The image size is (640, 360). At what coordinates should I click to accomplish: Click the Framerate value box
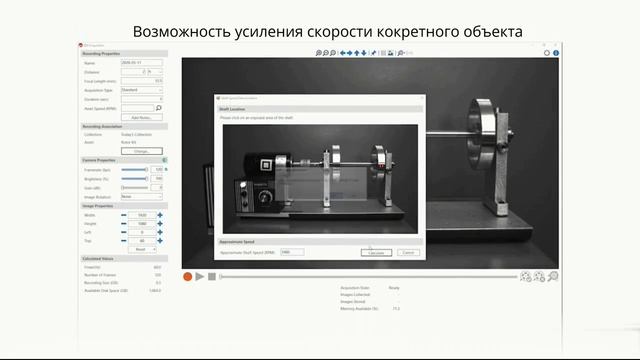click(157, 170)
